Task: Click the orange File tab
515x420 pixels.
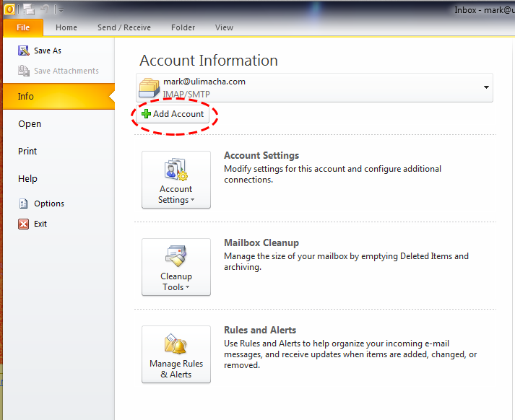Action: (23, 27)
